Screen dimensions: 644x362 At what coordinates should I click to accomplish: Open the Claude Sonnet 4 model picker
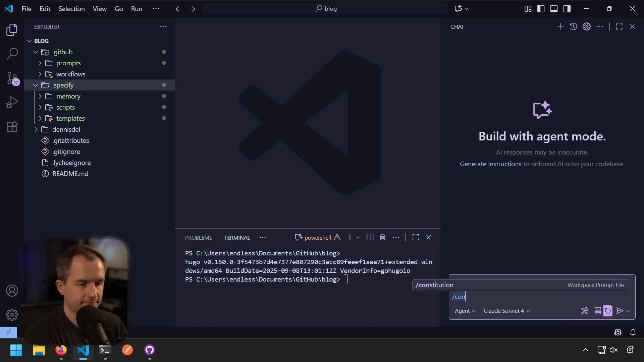point(506,311)
